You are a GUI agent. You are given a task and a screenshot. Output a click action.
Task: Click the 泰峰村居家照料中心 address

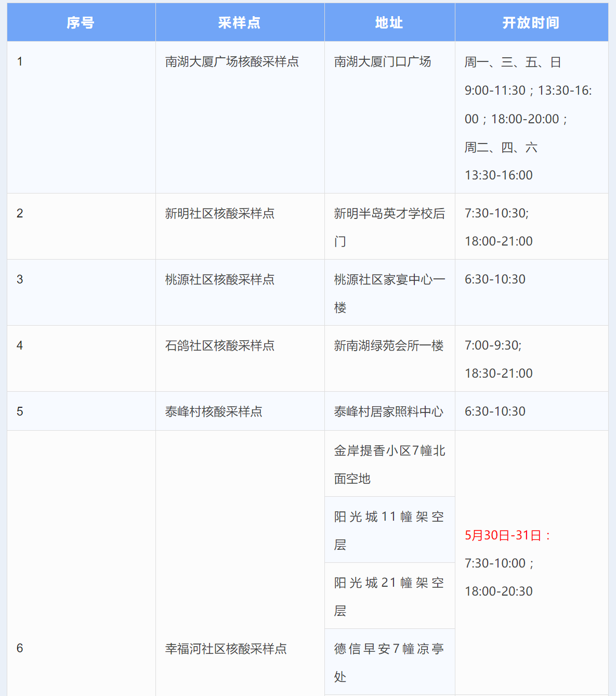[x=389, y=412]
